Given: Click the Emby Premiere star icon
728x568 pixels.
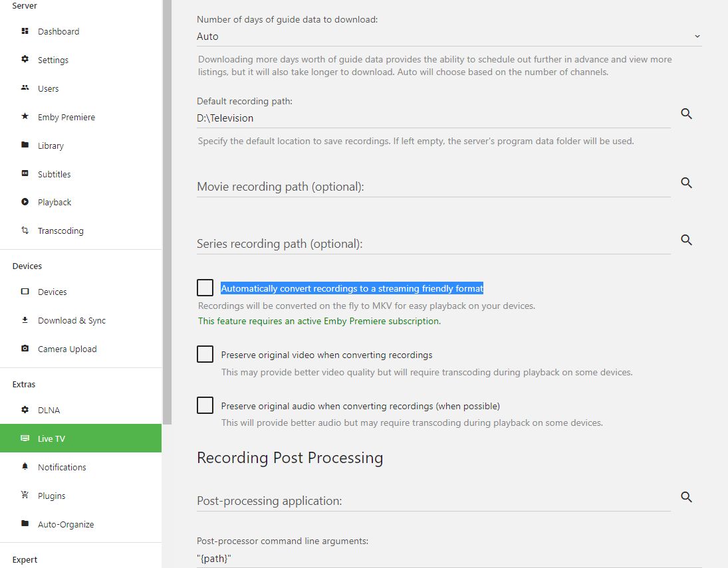Looking at the screenshot, I should (x=25, y=117).
